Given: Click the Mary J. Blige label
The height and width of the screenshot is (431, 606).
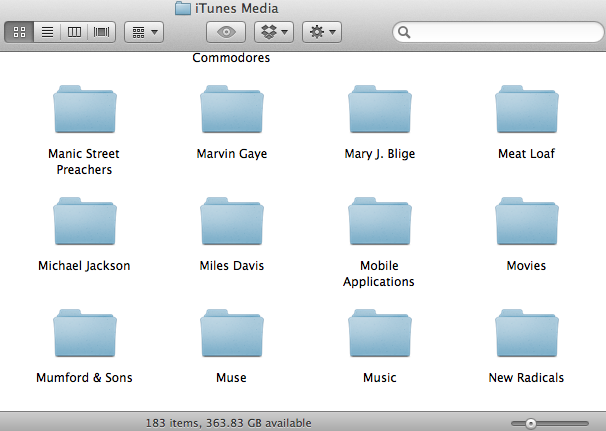Looking at the screenshot, I should [x=380, y=154].
